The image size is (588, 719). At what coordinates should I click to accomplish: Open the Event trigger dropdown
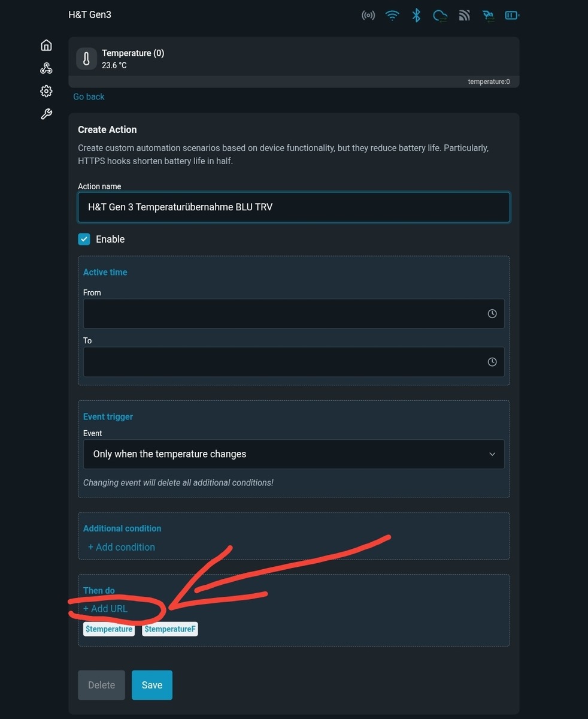293,454
